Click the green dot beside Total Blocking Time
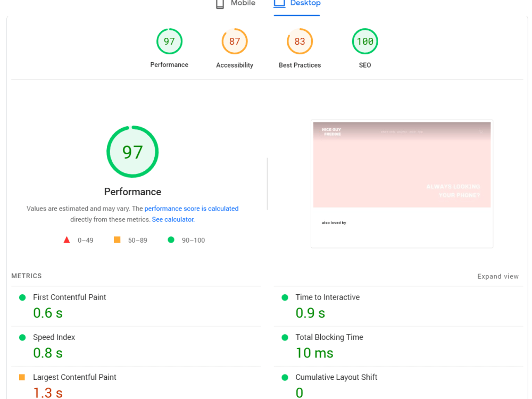Viewport: 532px width, 399px height. pyautogui.click(x=285, y=338)
